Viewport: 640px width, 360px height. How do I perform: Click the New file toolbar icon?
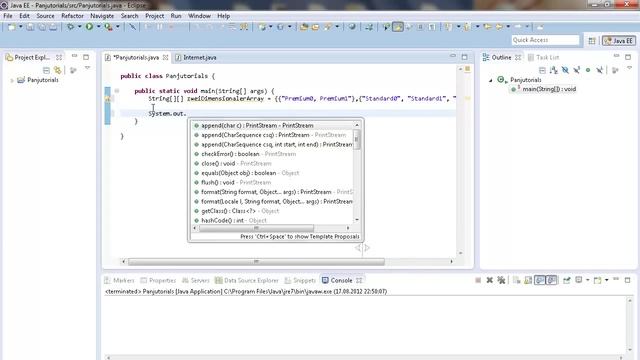click(x=11, y=27)
